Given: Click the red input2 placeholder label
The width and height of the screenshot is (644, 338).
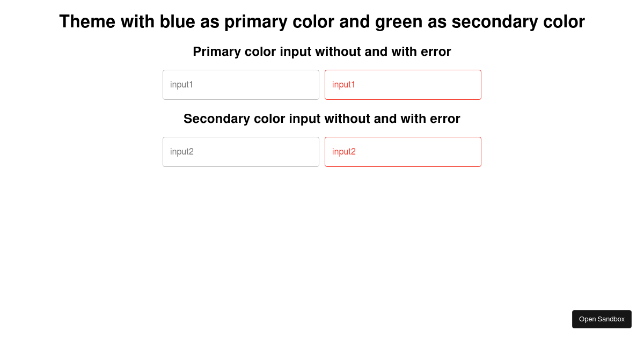Looking at the screenshot, I should (x=344, y=152).
